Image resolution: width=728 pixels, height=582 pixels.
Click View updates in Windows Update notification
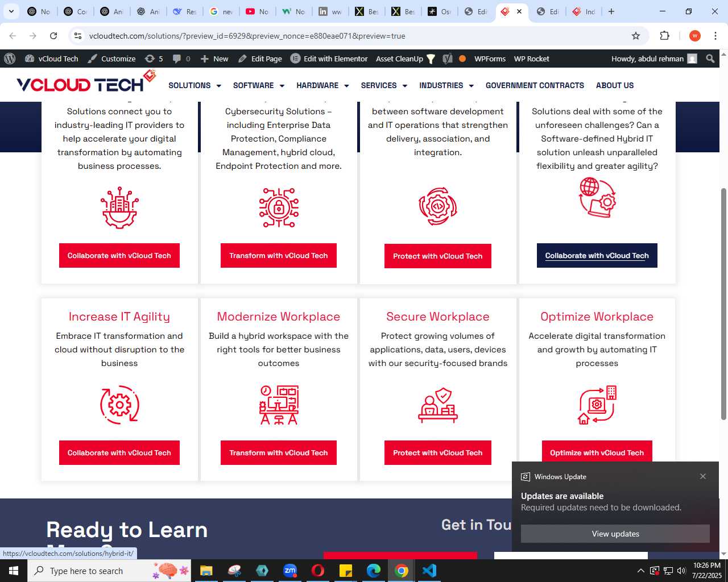coord(615,534)
